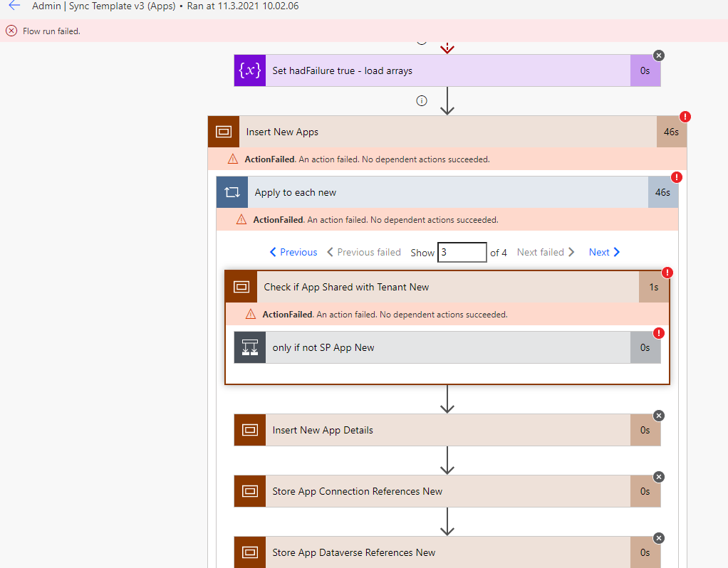Image resolution: width=728 pixels, height=568 pixels.
Task: Click the Previous pagination link
Action: [293, 252]
